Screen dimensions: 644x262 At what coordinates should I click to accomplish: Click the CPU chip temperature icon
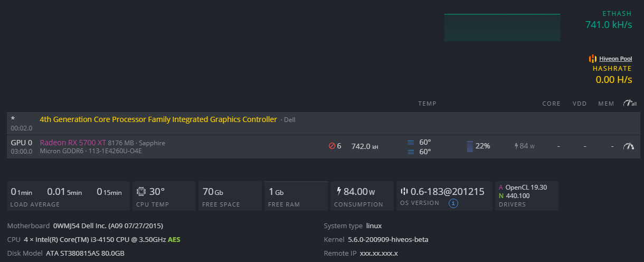click(x=141, y=192)
